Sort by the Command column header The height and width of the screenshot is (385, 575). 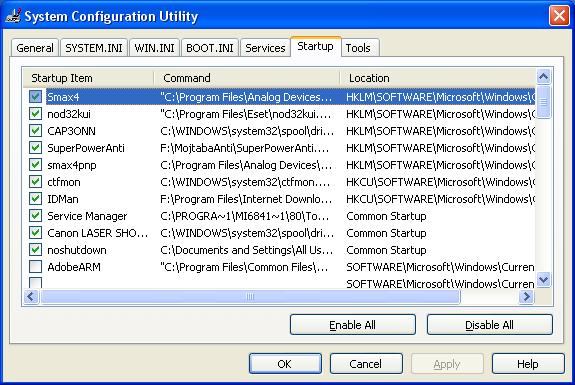(247, 78)
